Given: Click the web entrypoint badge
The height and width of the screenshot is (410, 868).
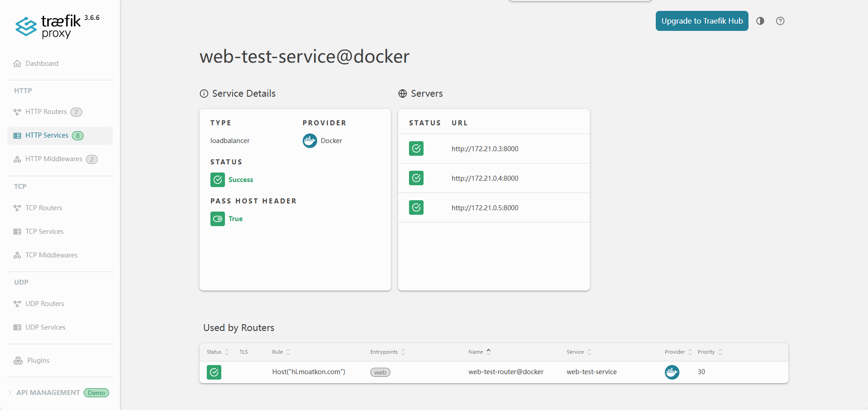Looking at the screenshot, I should point(380,372).
